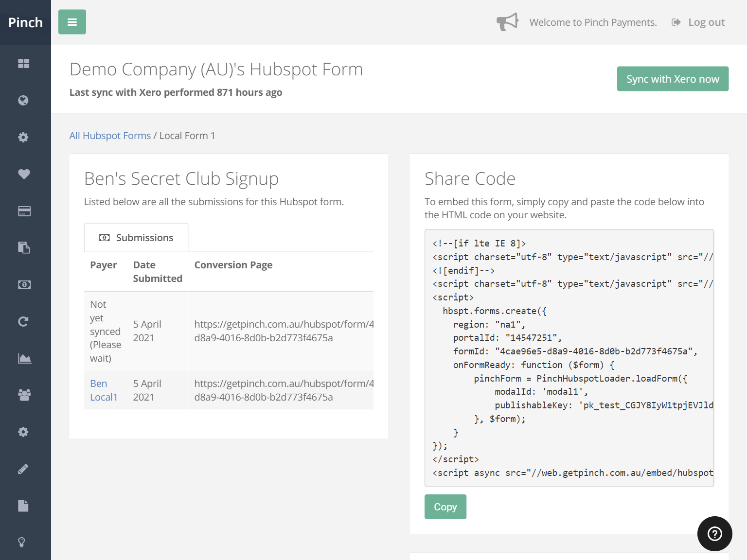Open the help question mark bubble

714,534
